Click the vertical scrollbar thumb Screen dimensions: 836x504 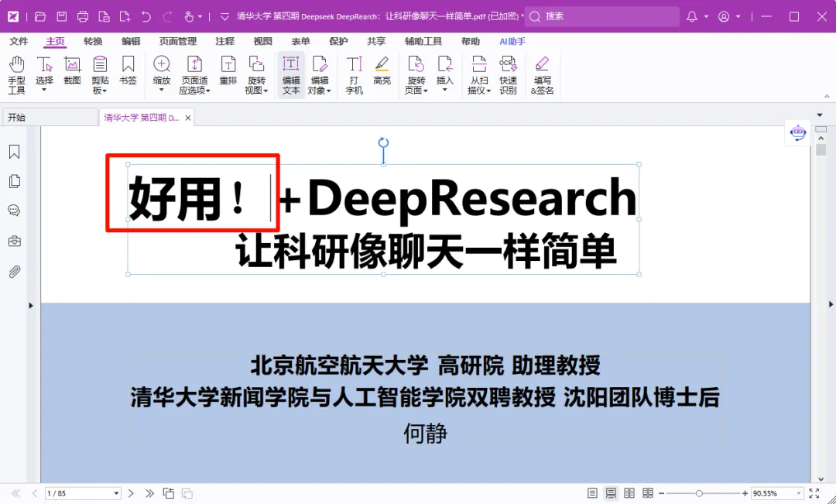click(x=821, y=150)
